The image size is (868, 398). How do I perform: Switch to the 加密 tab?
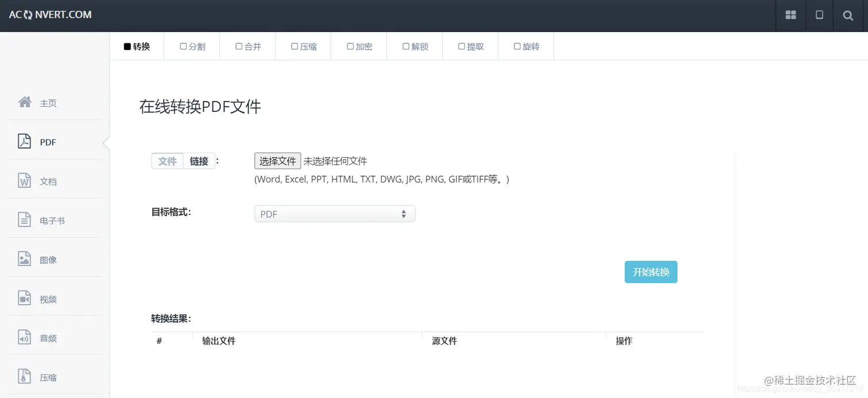point(359,46)
